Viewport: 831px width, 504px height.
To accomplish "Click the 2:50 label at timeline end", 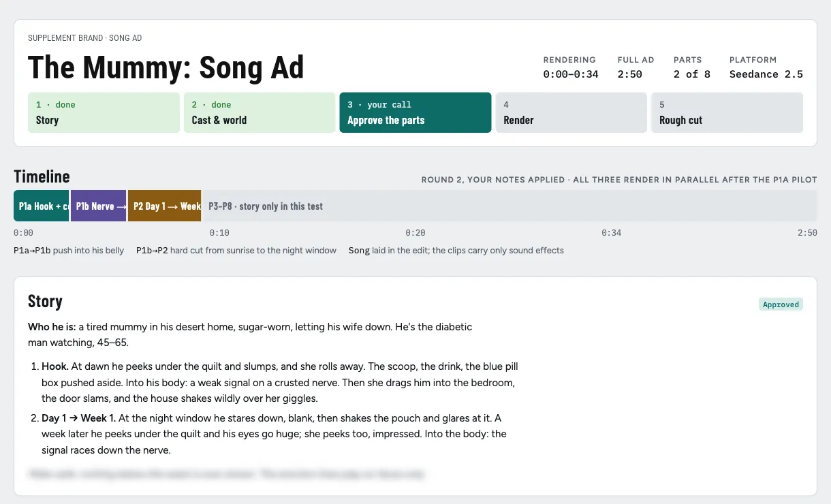I will coord(807,233).
